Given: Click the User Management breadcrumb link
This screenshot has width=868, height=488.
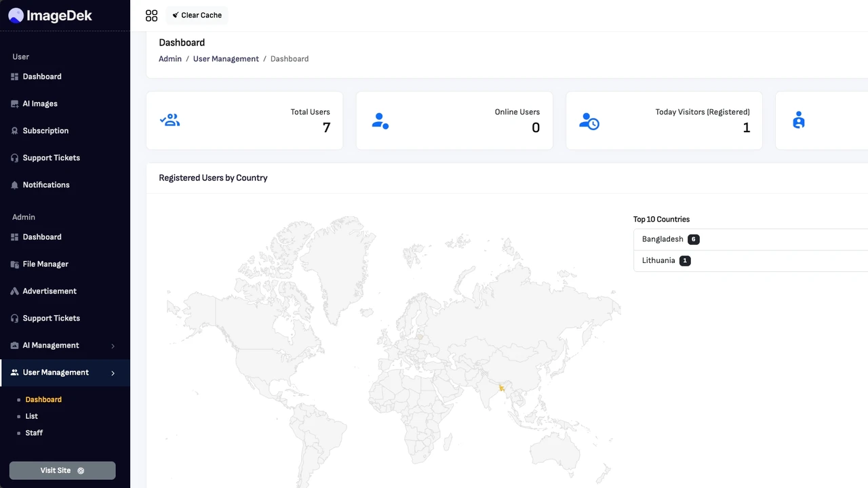Looking at the screenshot, I should [x=226, y=59].
